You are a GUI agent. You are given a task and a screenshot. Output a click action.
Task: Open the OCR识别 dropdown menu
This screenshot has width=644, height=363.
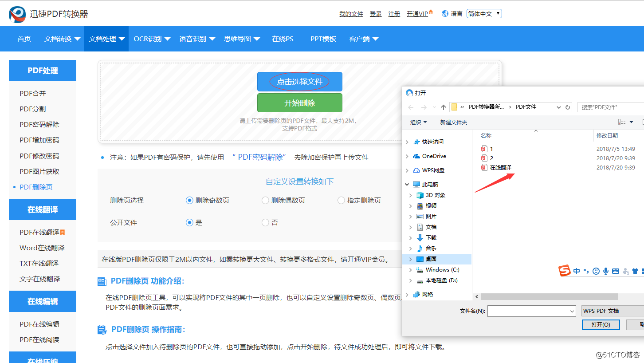152,39
